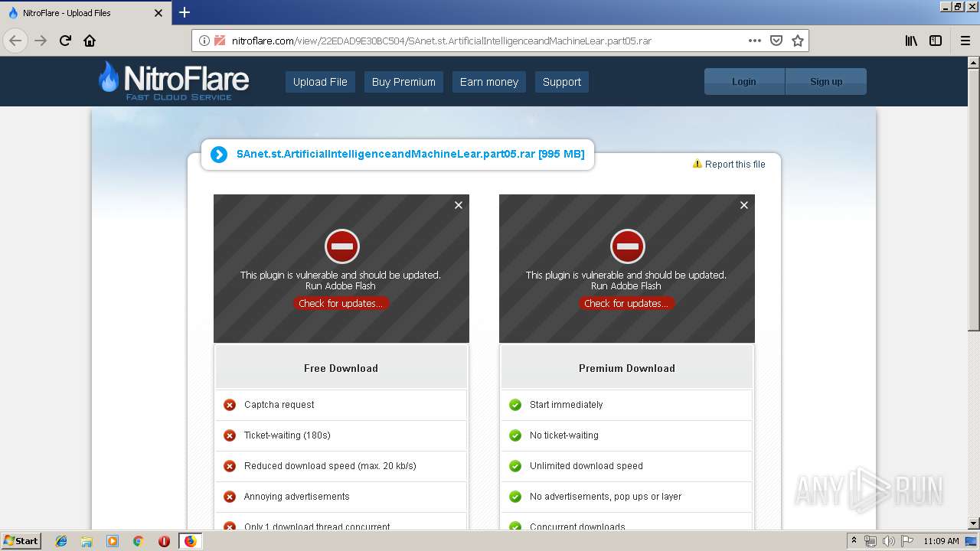Viewport: 980px width, 551px height.
Task: Click the red X beside Captcha request
Action: (230, 405)
